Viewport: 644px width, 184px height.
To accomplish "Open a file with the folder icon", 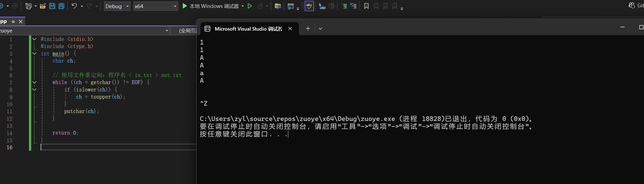I will coord(43,6).
